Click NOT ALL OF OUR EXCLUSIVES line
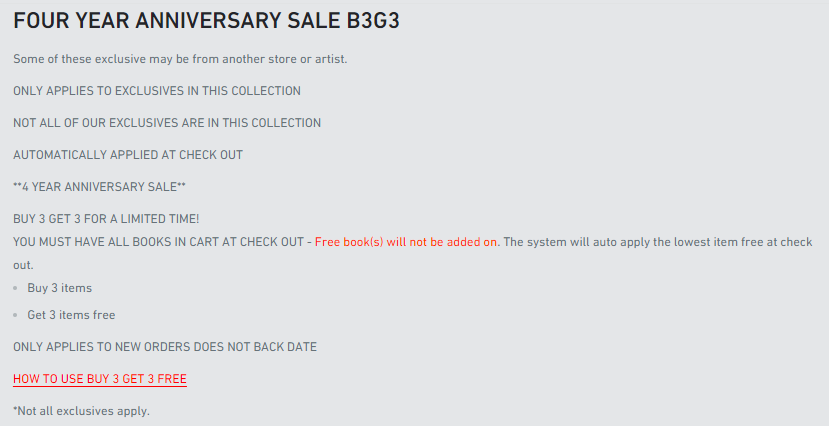829x426 pixels. click(167, 123)
